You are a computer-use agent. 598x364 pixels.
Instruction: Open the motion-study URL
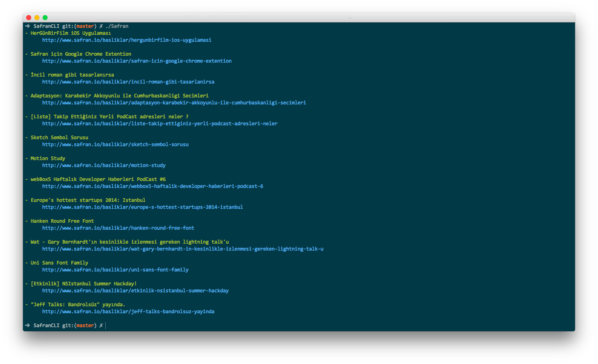pyautogui.click(x=104, y=165)
